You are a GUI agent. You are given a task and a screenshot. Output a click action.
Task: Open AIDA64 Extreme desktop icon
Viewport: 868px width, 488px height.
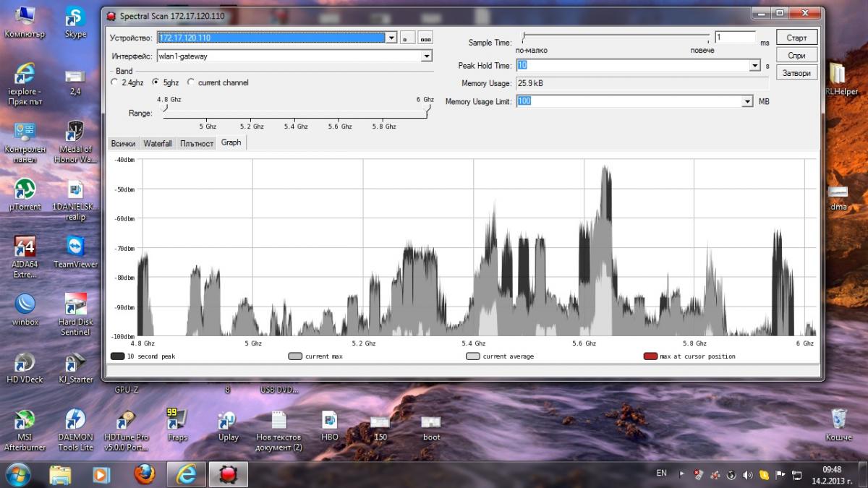tap(25, 248)
